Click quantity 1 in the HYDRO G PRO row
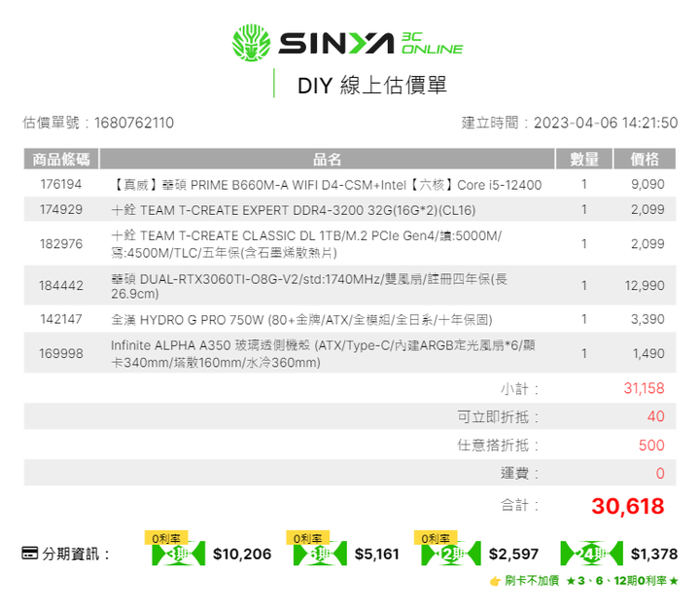Screen dimensions: 700x609 click(x=584, y=319)
